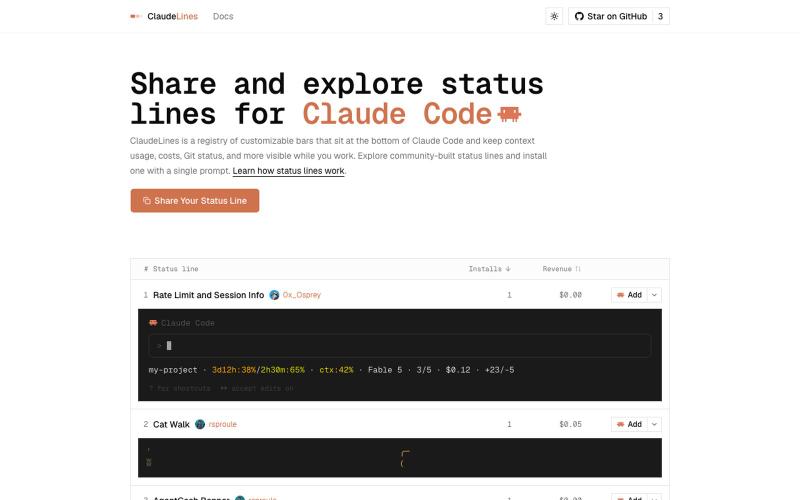The width and height of the screenshot is (800, 500).
Task: Click the $0.05 revenue value
Action: tap(570, 424)
